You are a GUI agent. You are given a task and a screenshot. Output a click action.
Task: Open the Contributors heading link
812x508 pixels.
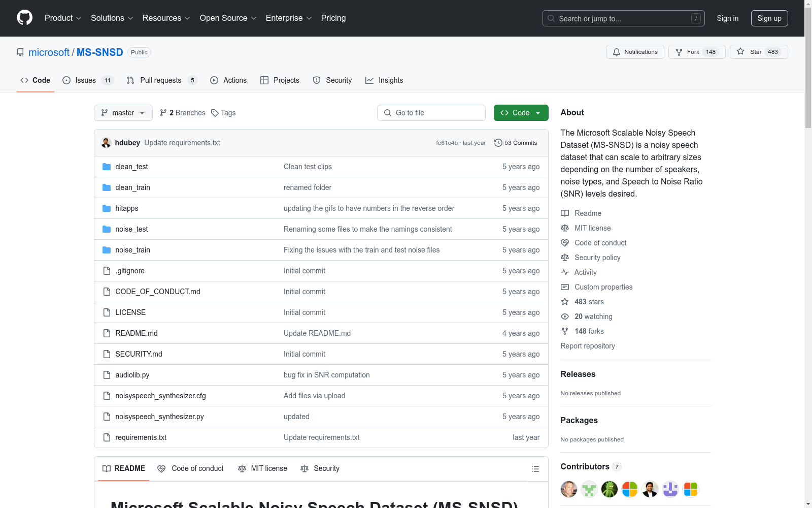[x=591, y=467]
